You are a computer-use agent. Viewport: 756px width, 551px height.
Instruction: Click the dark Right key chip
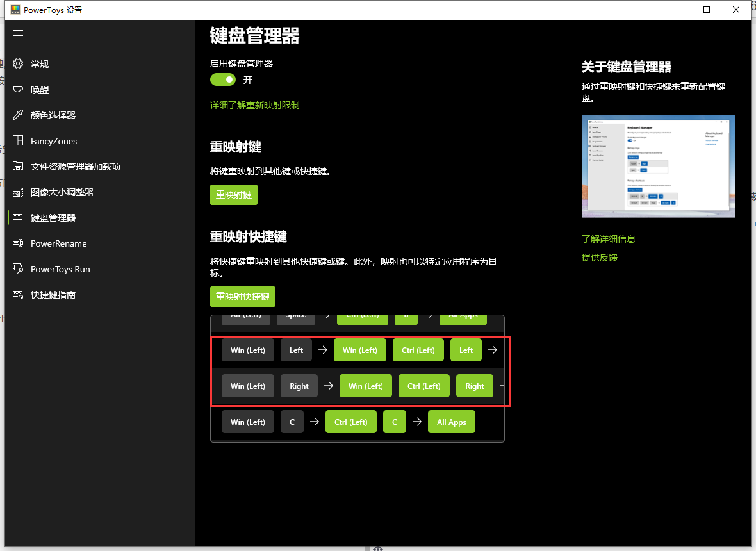pos(299,386)
